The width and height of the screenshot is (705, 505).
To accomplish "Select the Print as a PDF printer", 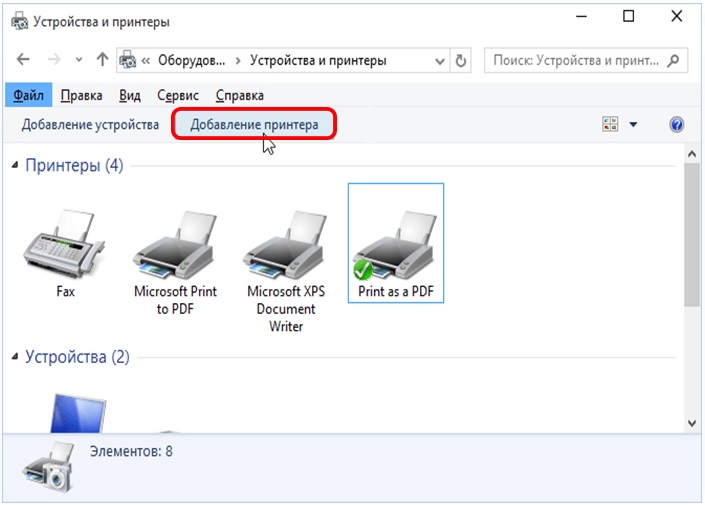I will [x=396, y=243].
